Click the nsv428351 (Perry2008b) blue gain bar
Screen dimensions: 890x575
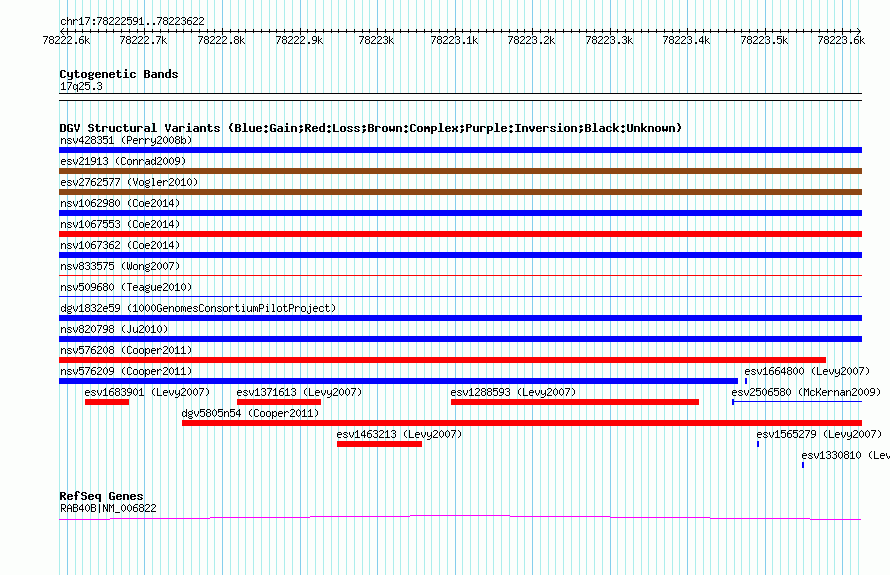tap(460, 150)
